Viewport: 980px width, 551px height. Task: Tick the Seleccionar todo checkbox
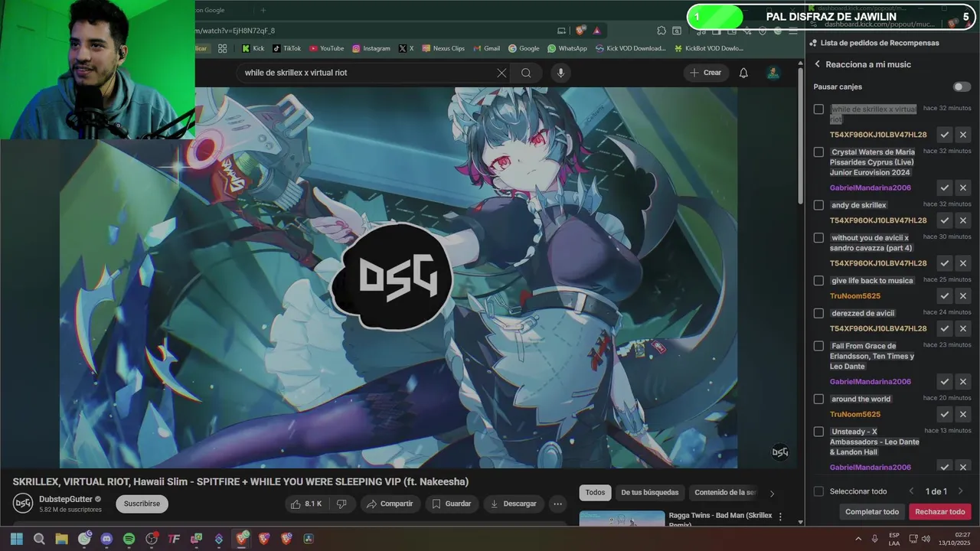pos(818,491)
